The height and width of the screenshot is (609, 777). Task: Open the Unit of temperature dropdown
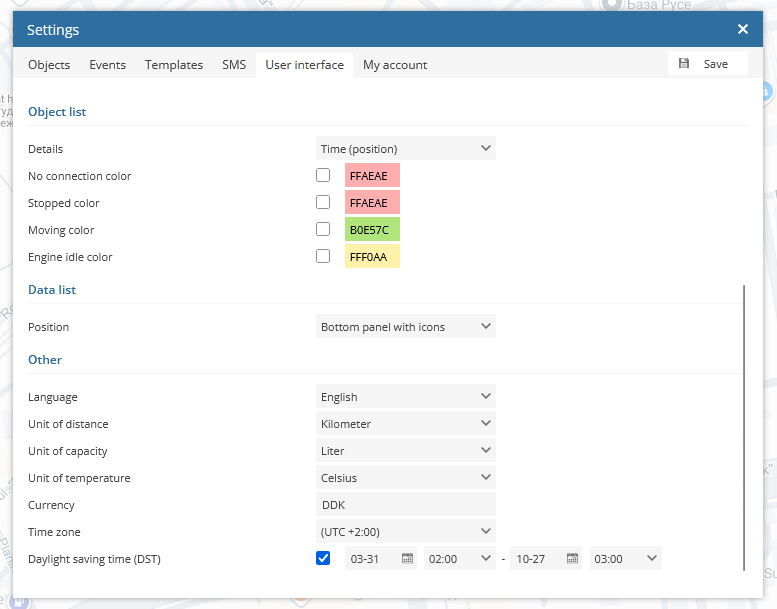[405, 478]
